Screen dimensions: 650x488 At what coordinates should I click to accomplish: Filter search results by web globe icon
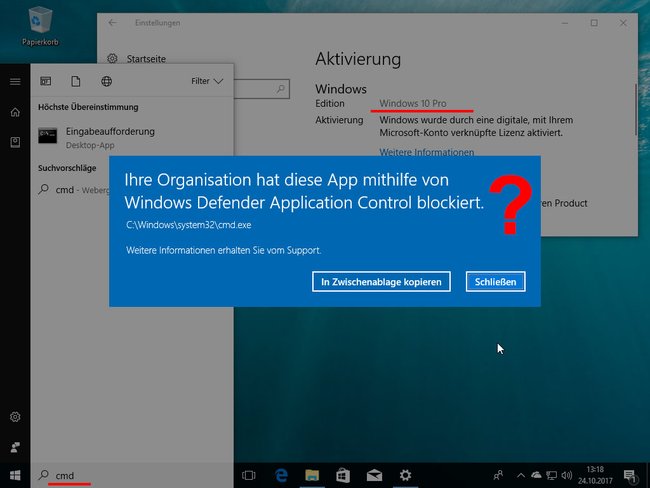tap(107, 81)
